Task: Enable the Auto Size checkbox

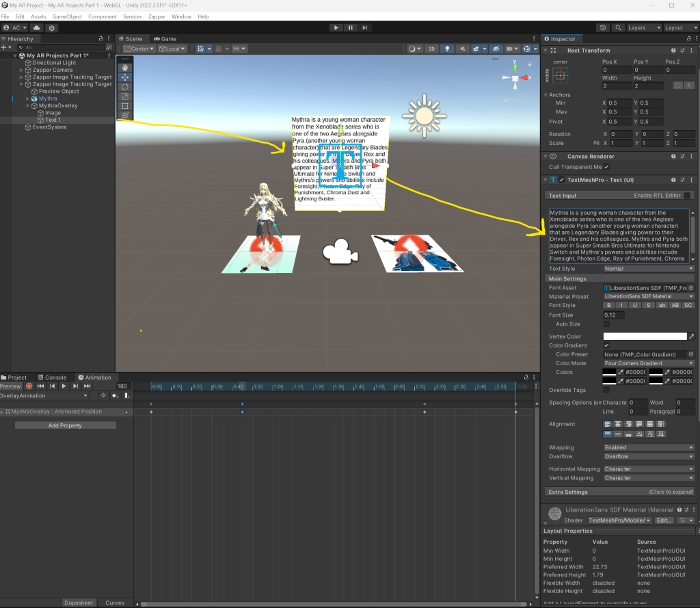Action: (606, 323)
